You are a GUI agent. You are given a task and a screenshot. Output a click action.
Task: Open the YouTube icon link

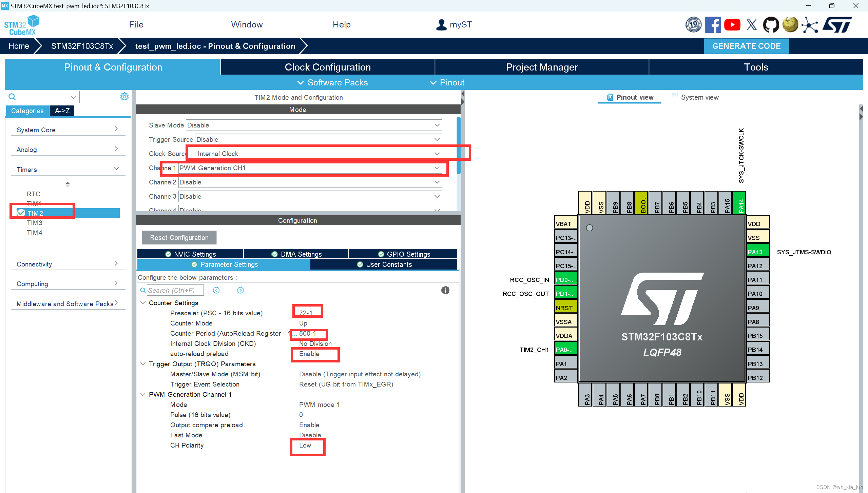tap(732, 25)
